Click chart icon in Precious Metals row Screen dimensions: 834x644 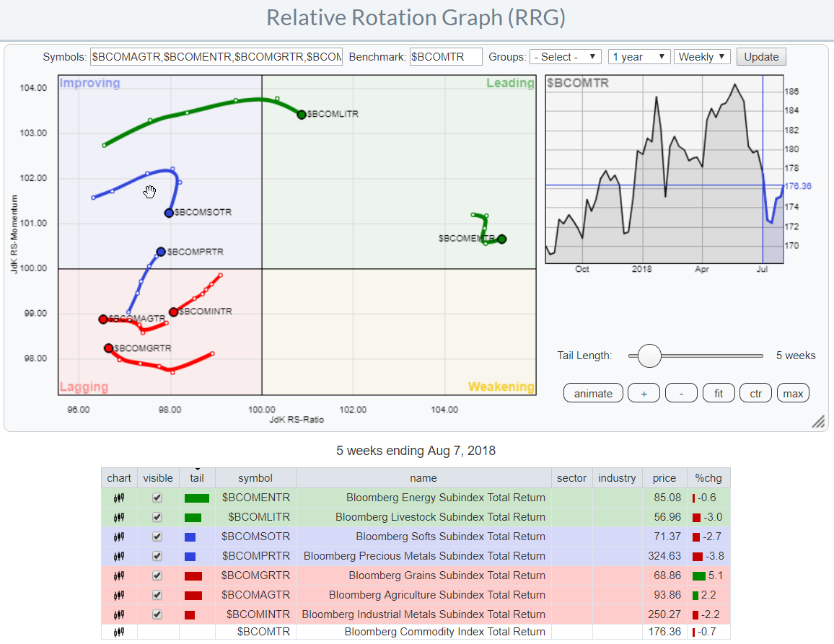tap(119, 556)
